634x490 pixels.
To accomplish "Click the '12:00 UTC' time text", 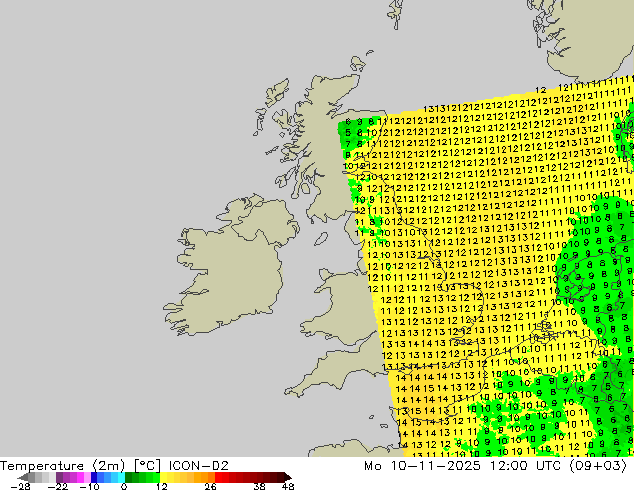I will click(525, 466).
